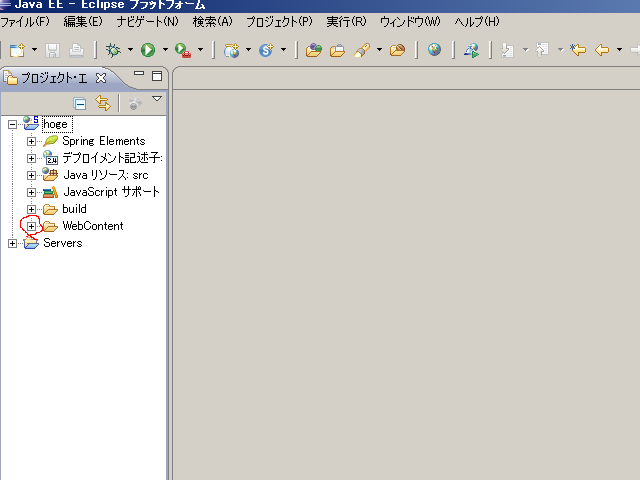Open the ウィンドウ(W) menu
This screenshot has height=480, width=640.
click(x=410, y=22)
